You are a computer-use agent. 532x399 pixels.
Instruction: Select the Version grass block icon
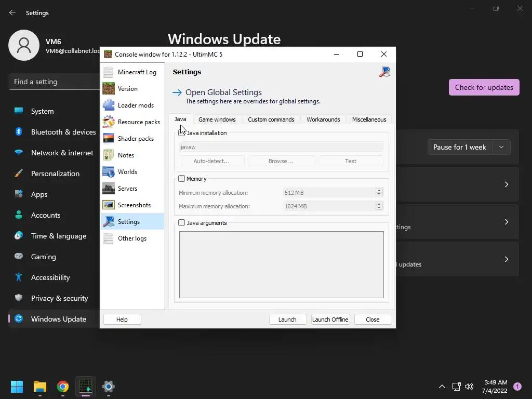[109, 88]
